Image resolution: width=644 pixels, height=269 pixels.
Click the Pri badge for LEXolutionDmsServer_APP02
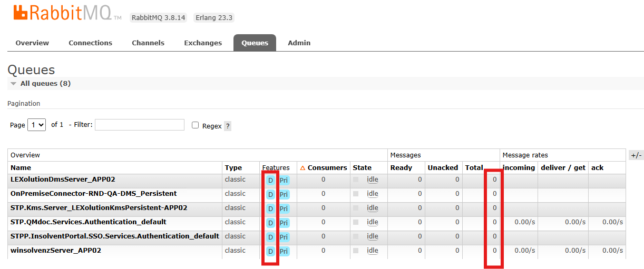[x=284, y=180]
